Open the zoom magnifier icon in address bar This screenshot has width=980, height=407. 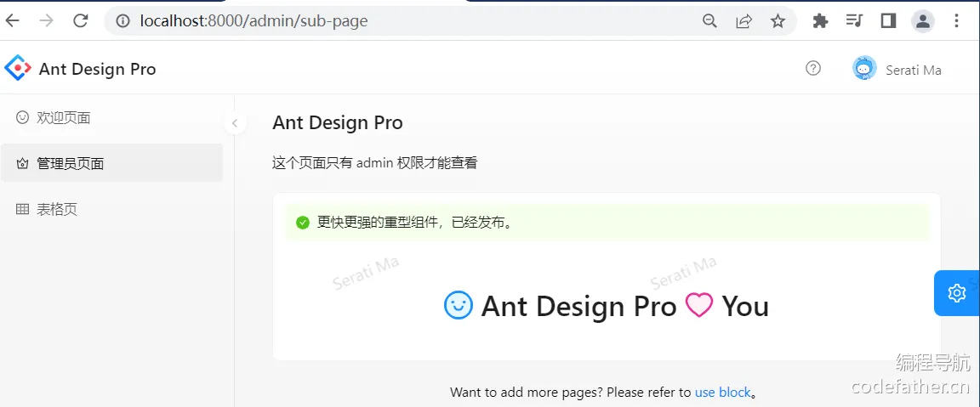coord(709,21)
